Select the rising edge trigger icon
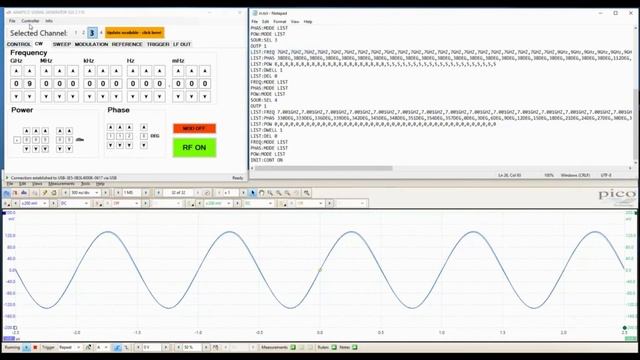The width and height of the screenshot is (640, 360). coord(117,347)
